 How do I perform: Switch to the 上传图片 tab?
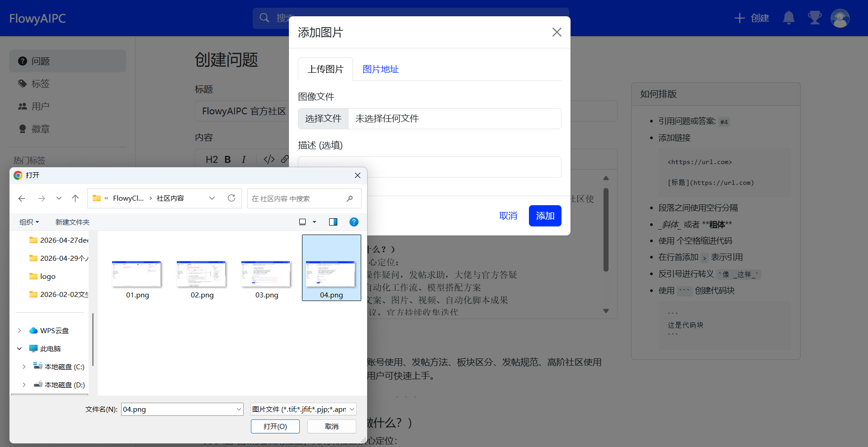click(x=325, y=69)
